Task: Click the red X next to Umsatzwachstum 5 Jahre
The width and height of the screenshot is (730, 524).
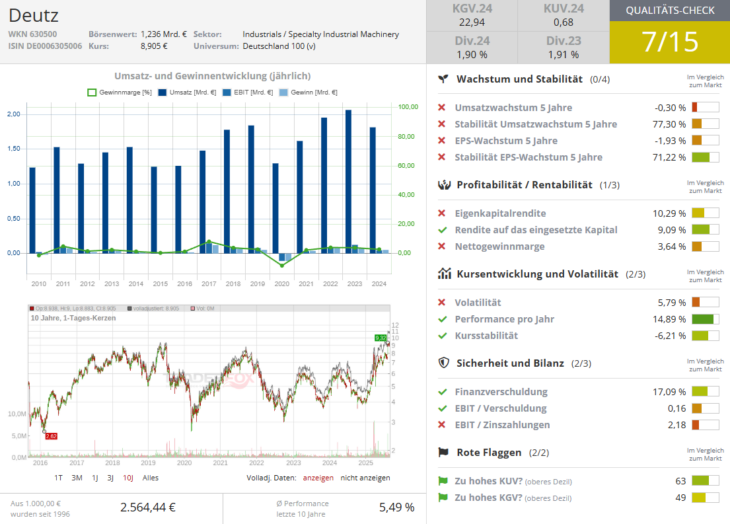Action: click(442, 107)
